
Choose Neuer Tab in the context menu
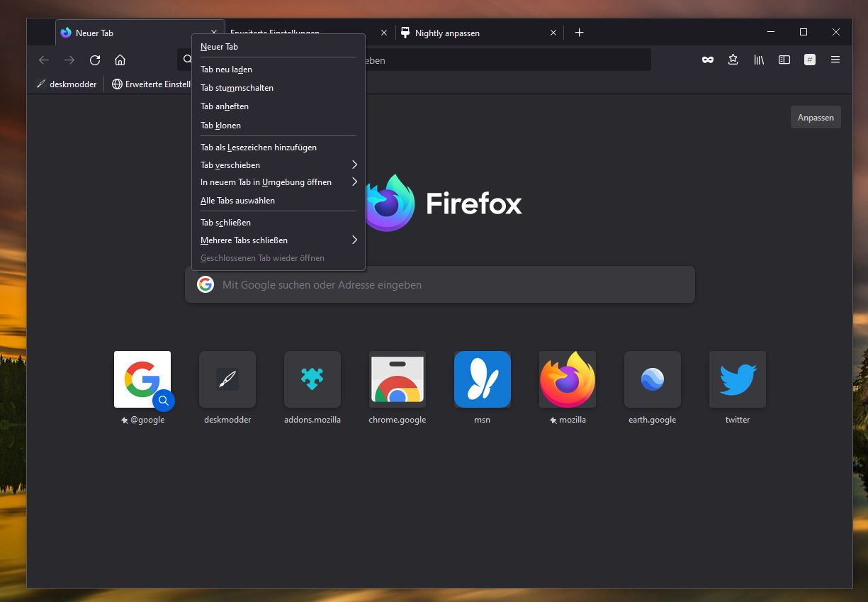tap(278, 47)
